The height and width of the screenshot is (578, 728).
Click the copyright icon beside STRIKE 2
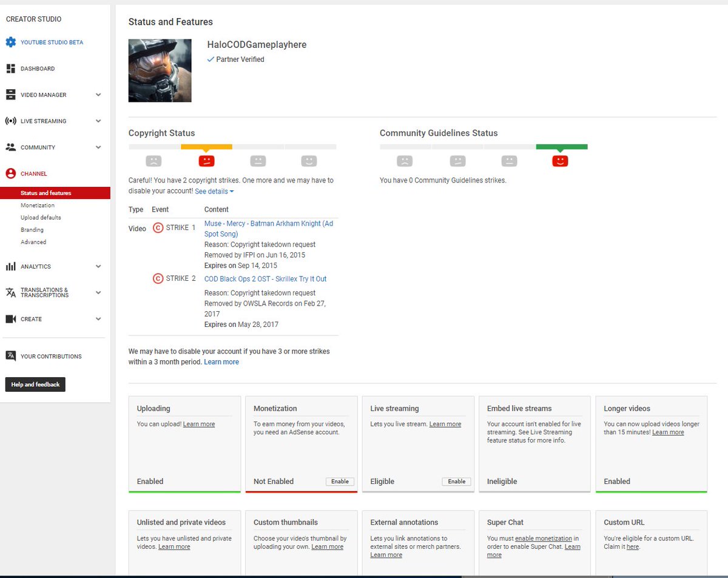[x=158, y=278]
